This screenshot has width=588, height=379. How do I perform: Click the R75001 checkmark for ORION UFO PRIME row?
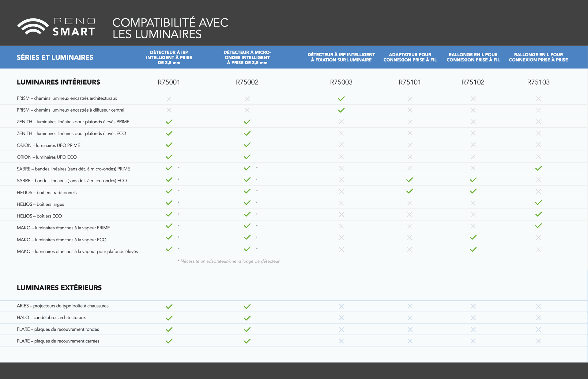coord(169,145)
